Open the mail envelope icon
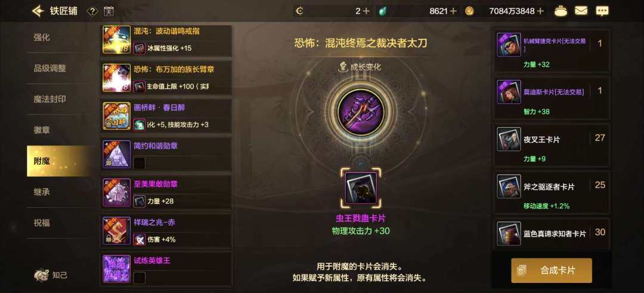Viewport: 644px width, 293px height. point(581,11)
